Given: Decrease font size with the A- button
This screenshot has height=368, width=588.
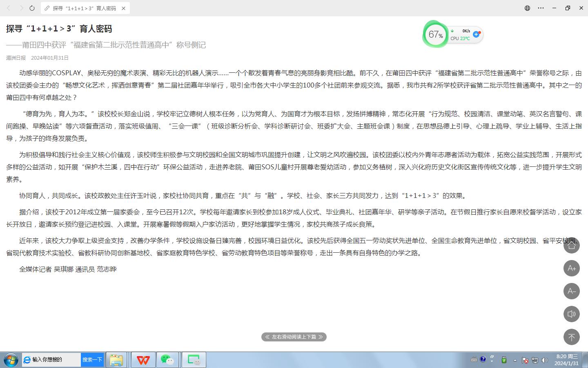Looking at the screenshot, I should [x=571, y=291].
